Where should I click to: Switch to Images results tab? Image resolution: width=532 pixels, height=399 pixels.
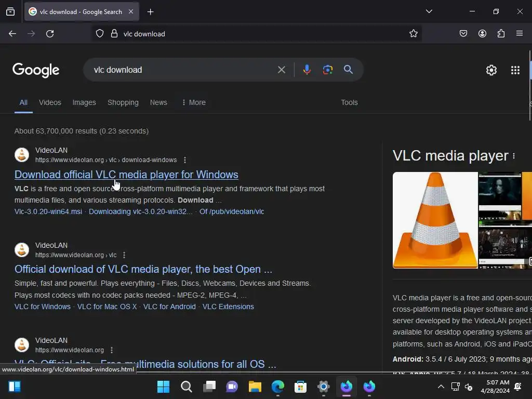84,102
